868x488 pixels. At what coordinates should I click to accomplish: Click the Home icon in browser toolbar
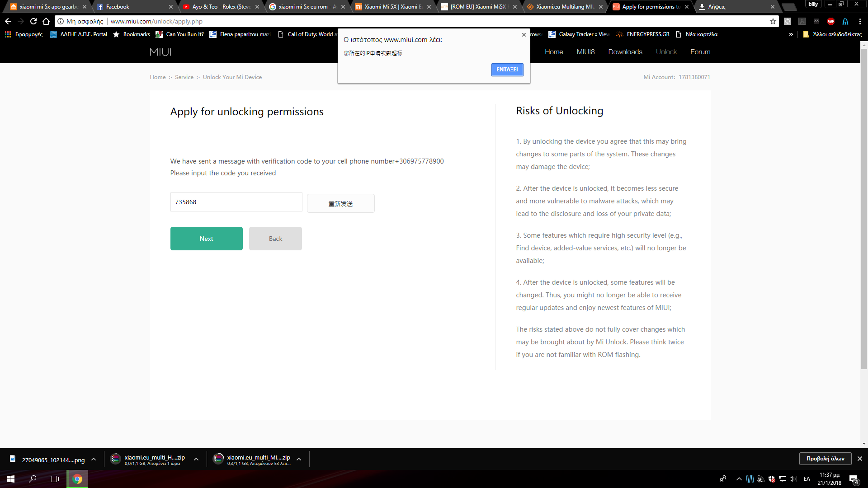coord(46,21)
